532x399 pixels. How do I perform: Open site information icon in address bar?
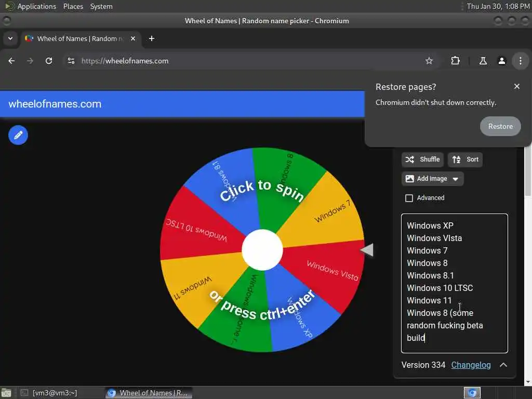(71, 61)
